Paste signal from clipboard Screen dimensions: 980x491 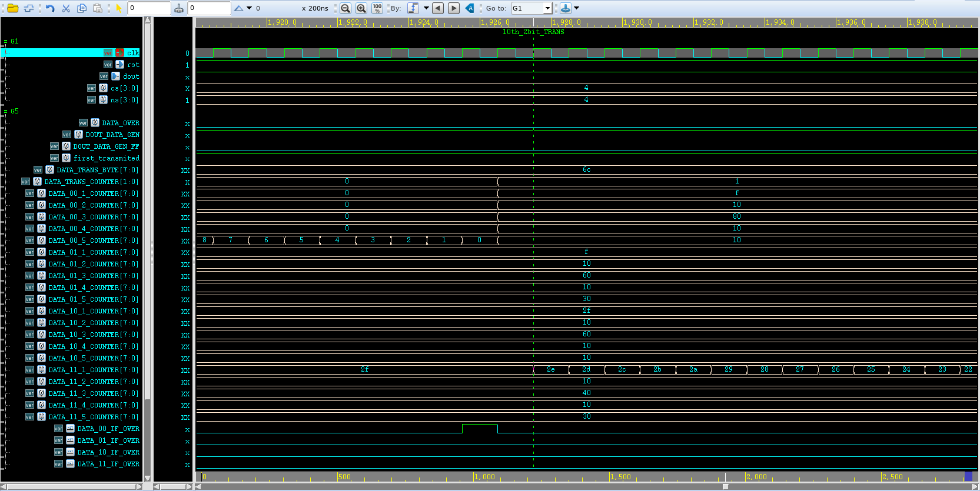click(98, 8)
